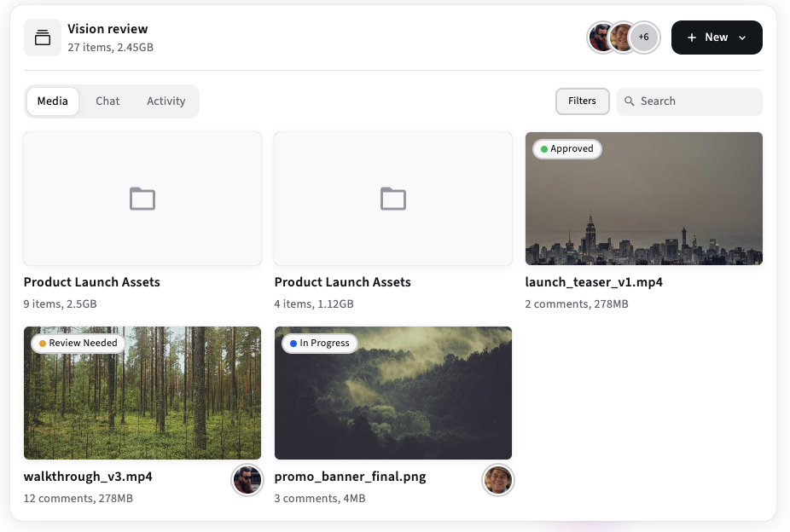The image size is (790, 532).
Task: Click the orange dot on the Review Needed badge
Action: tap(43, 344)
